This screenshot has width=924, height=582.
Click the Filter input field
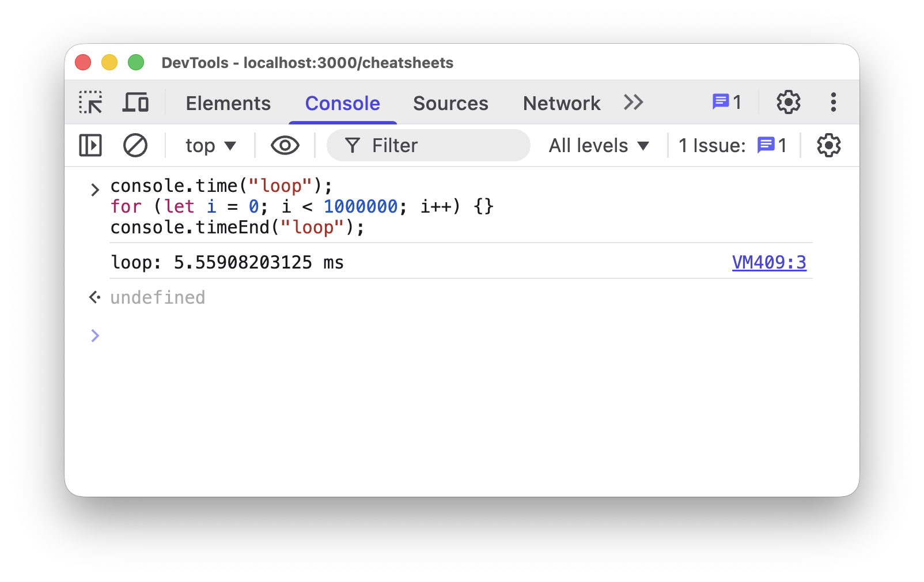click(x=428, y=145)
